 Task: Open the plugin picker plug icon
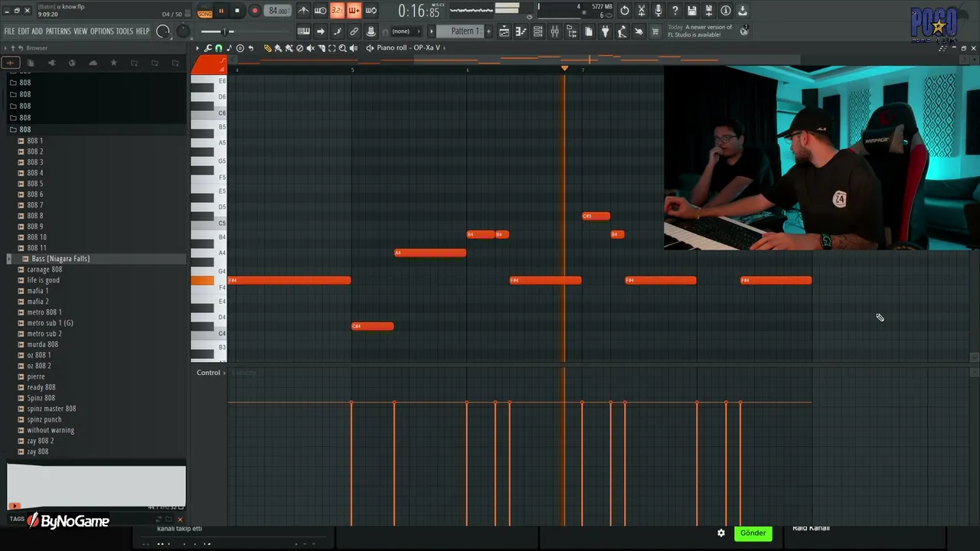(606, 31)
